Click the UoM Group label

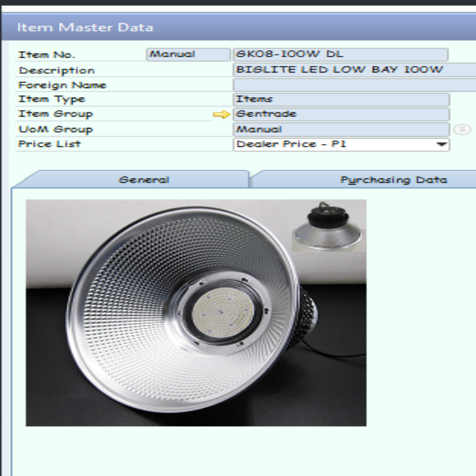[55, 129]
